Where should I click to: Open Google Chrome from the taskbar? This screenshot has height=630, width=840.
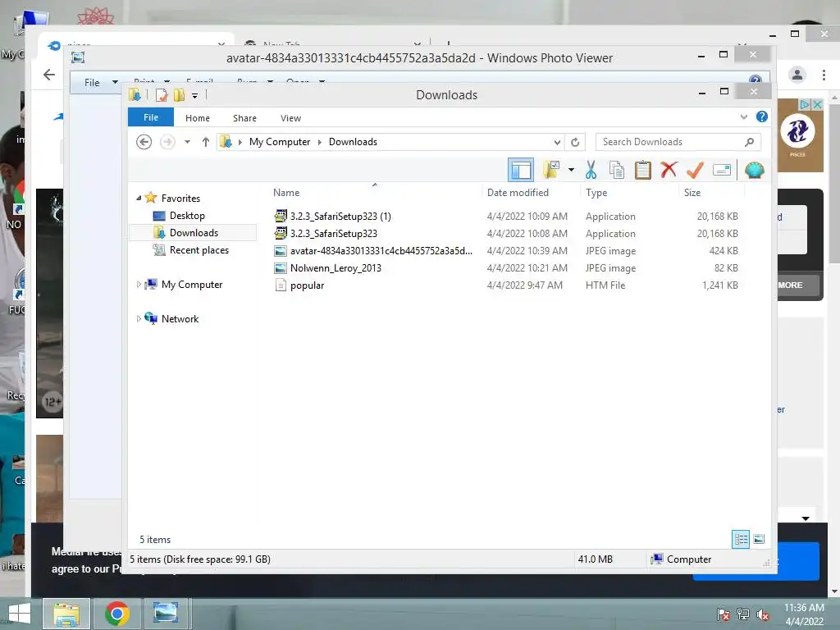click(117, 614)
